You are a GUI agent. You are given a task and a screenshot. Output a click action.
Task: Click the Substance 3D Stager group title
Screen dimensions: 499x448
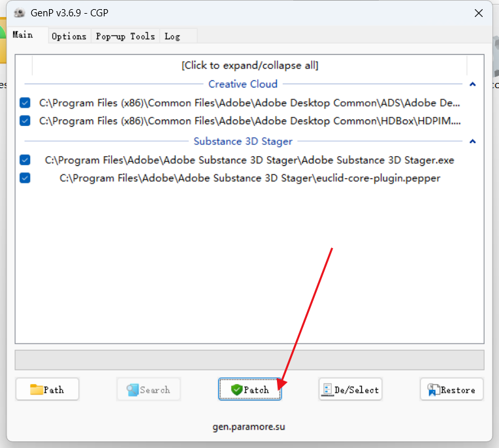[243, 141]
